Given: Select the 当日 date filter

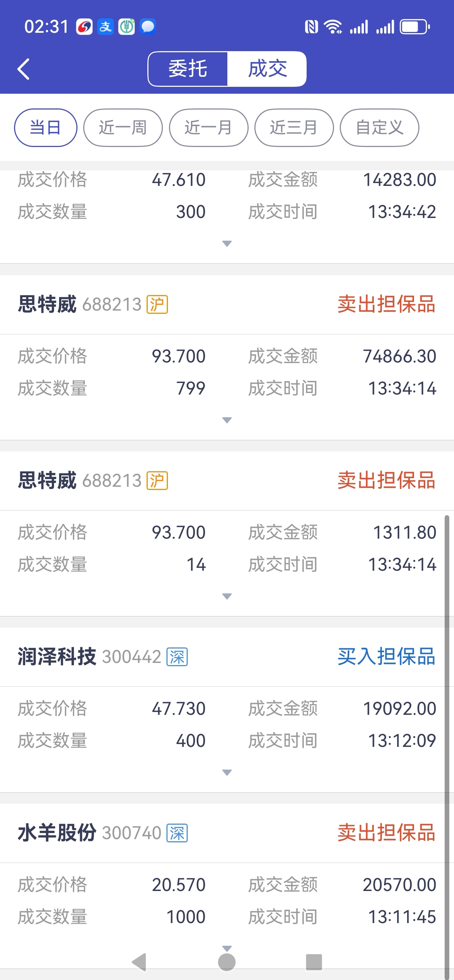Looking at the screenshot, I should click(46, 128).
